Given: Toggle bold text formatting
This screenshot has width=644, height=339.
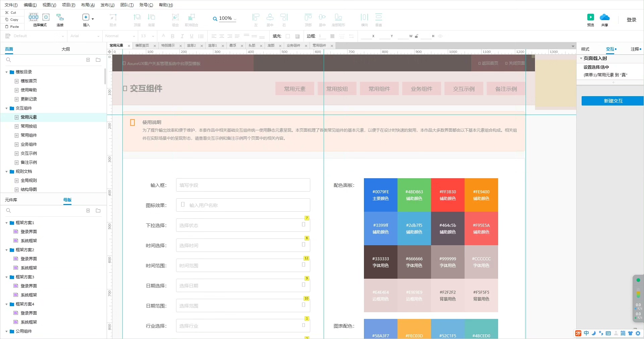Looking at the screenshot, I should [173, 36].
